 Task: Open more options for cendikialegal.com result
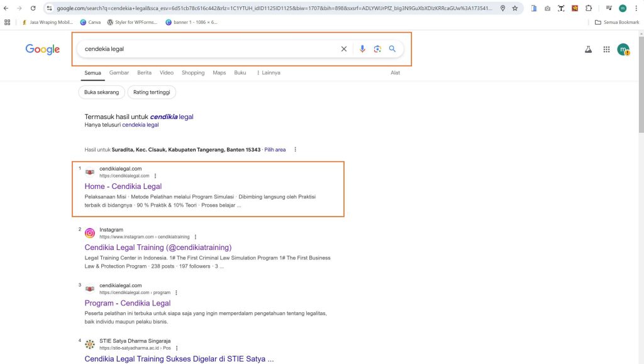click(x=155, y=176)
